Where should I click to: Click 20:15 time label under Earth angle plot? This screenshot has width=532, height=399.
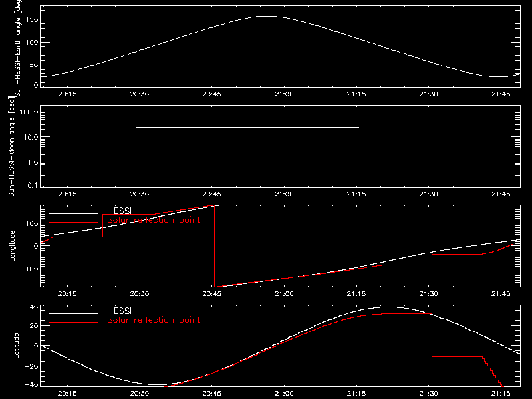click(x=67, y=94)
